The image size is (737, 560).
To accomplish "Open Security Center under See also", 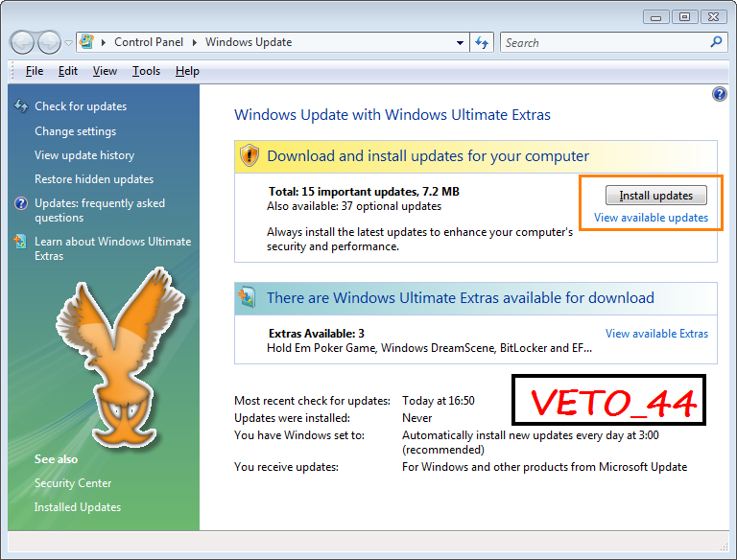I will tap(73, 483).
